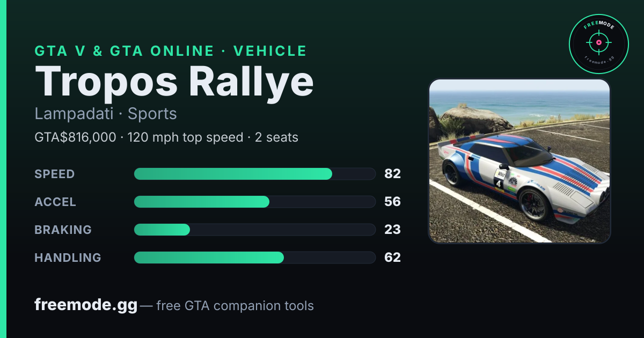Click the GTA$816,000 price text
Image resolution: width=644 pixels, height=338 pixels.
click(75, 137)
